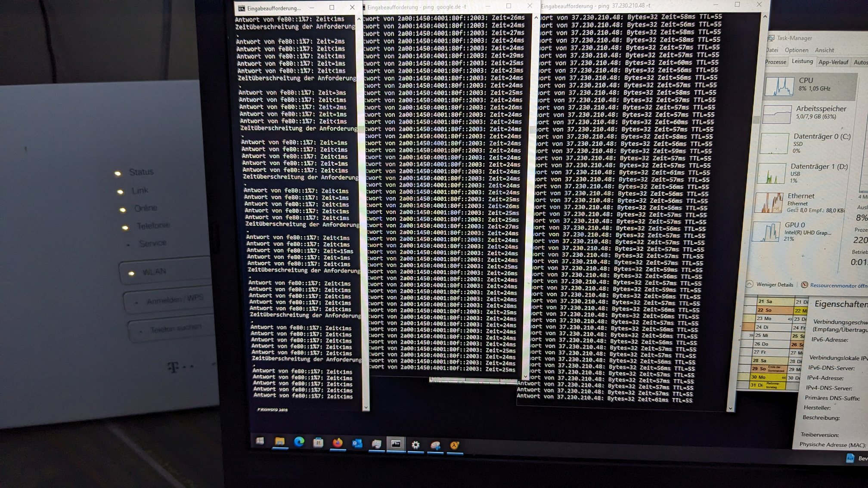Image resolution: width=868 pixels, height=488 pixels.
Task: Open Outlook from the taskbar
Action: pyautogui.click(x=357, y=443)
